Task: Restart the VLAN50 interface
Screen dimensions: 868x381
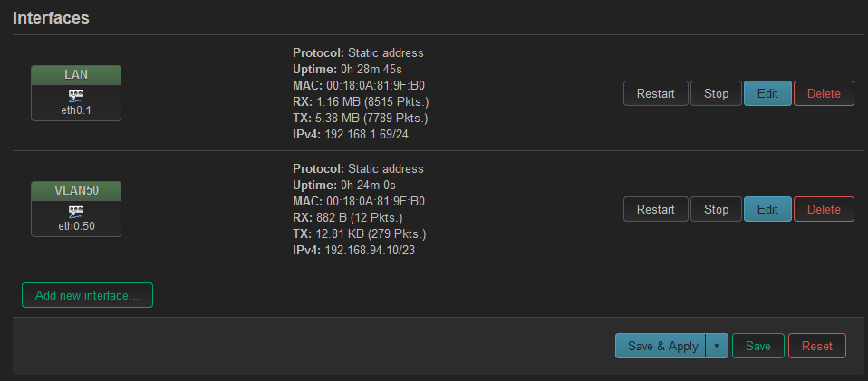Action: pos(655,210)
